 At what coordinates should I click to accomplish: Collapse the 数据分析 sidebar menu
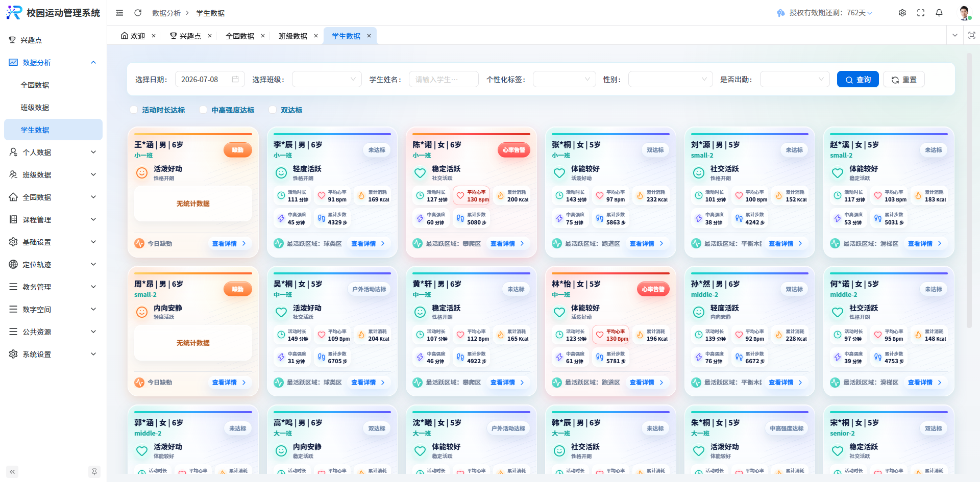[x=53, y=62]
